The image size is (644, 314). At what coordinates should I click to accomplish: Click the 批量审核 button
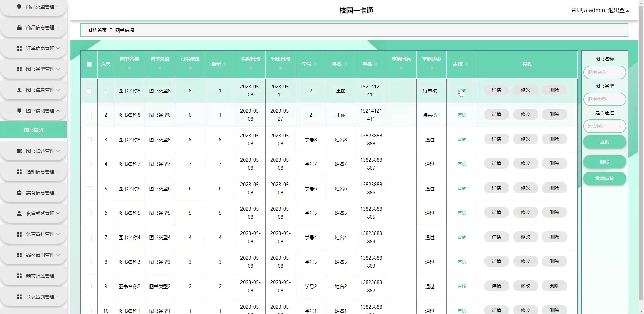coord(604,178)
